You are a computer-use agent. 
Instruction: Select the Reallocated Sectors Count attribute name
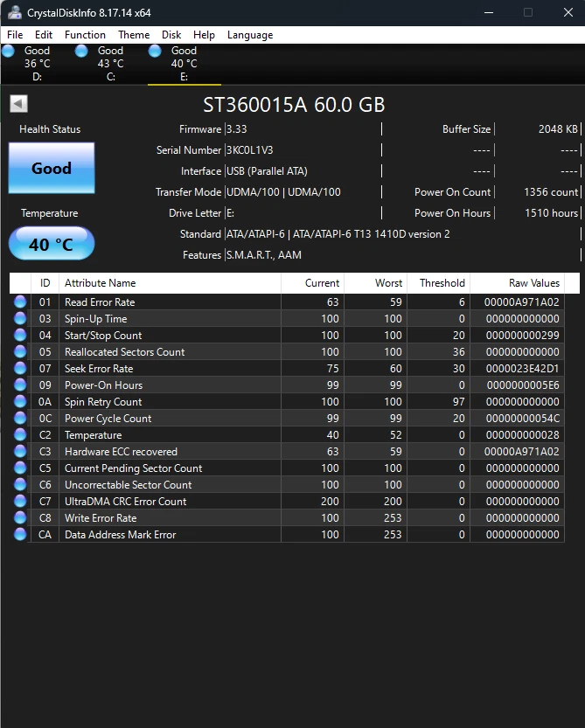(124, 352)
